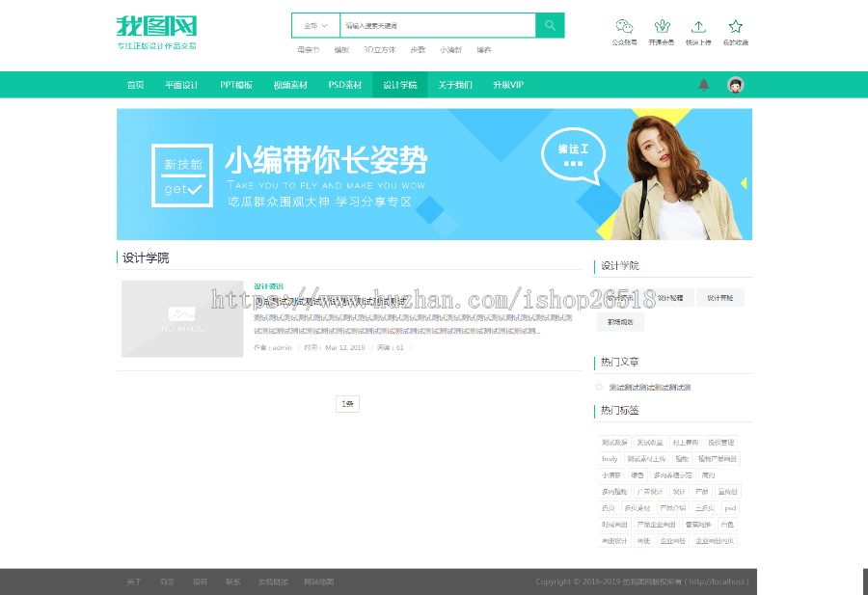Click the 广告设计 tag
The height and width of the screenshot is (595, 868).
pyautogui.click(x=649, y=492)
